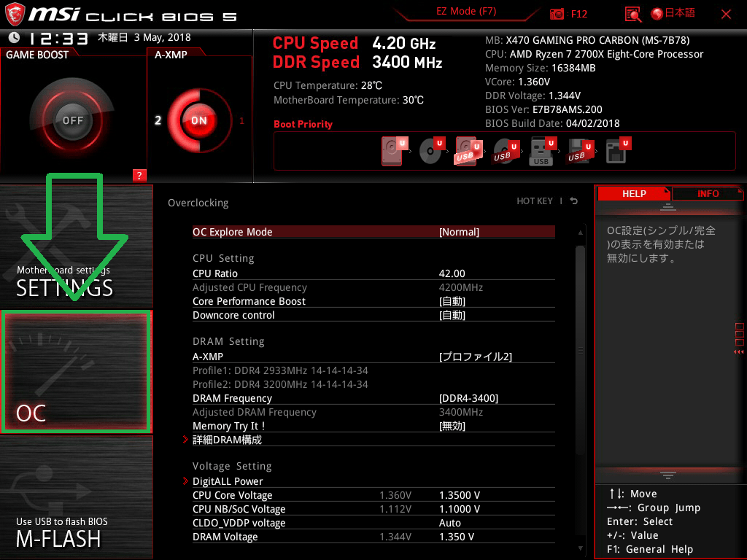Switch to the INFO tab
Viewport: 747px width, 560px height.
point(708,193)
